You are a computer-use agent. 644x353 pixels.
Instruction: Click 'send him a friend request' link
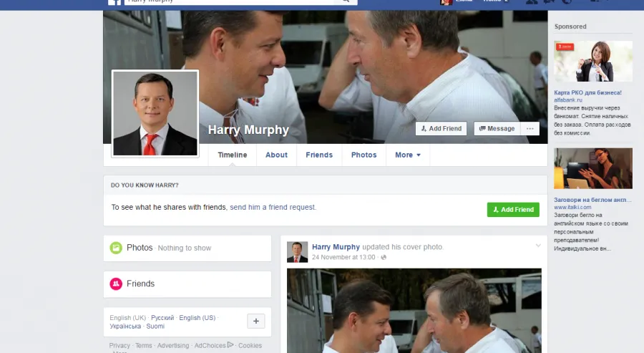click(x=273, y=207)
